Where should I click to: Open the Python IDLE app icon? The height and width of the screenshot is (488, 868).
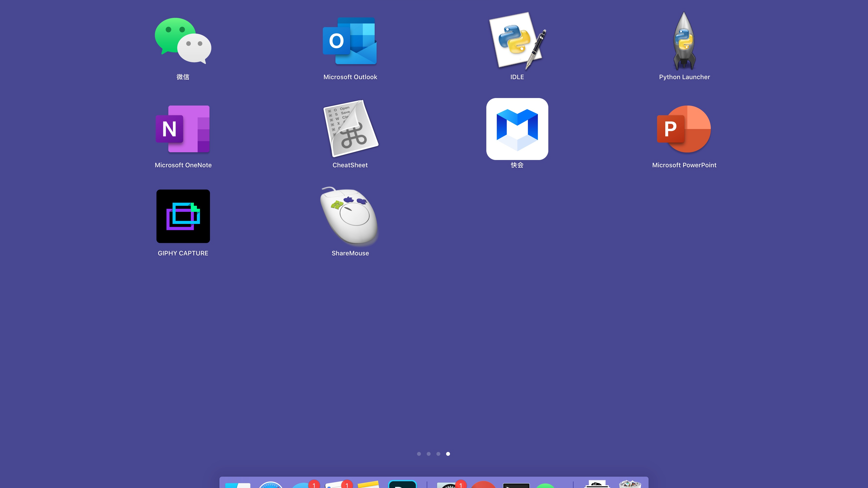(517, 41)
